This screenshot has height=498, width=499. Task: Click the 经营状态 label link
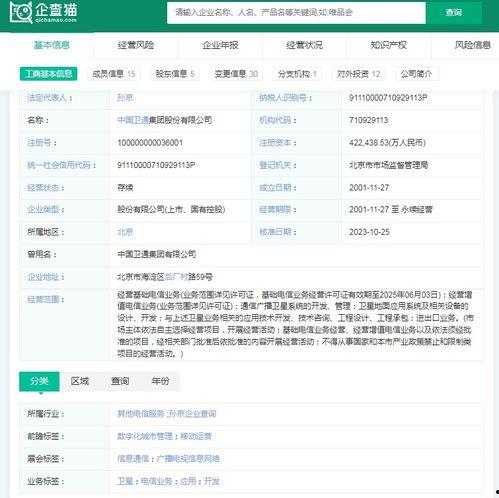43,188
